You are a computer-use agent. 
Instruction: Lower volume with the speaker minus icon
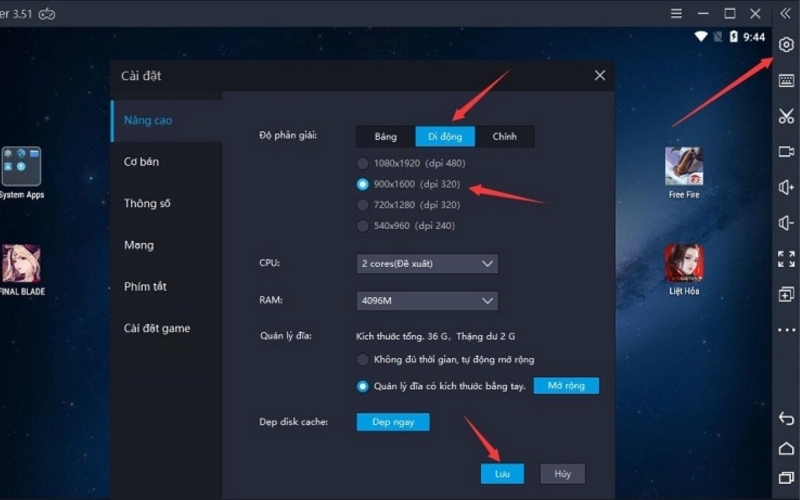(x=786, y=223)
